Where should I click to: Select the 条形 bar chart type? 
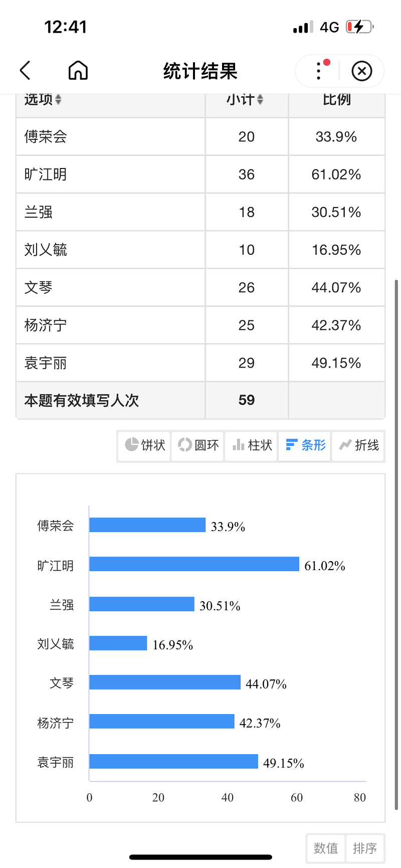tap(305, 445)
